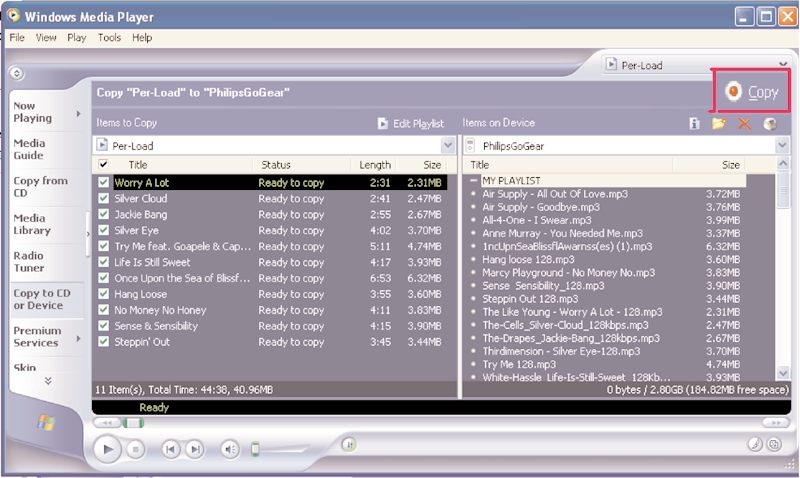Select the Sense & Sensibility row title
The height and width of the screenshot is (478, 800).
pyautogui.click(x=156, y=326)
